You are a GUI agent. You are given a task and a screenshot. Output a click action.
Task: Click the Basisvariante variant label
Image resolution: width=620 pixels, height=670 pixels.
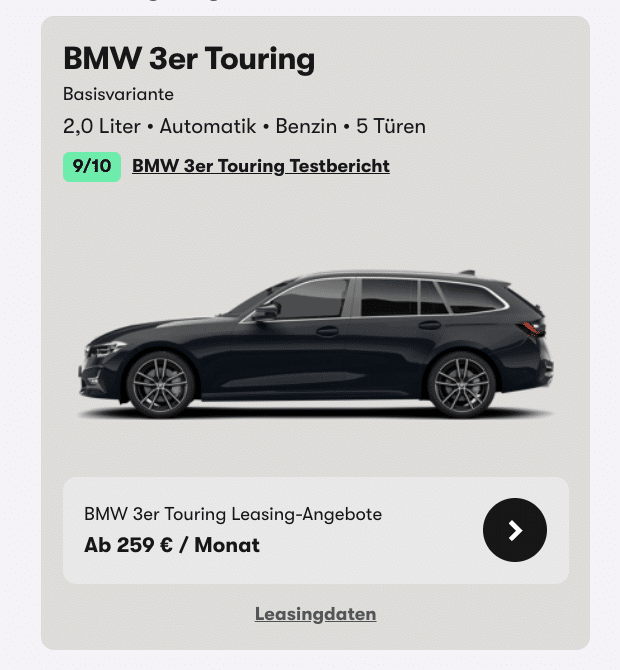click(x=118, y=94)
